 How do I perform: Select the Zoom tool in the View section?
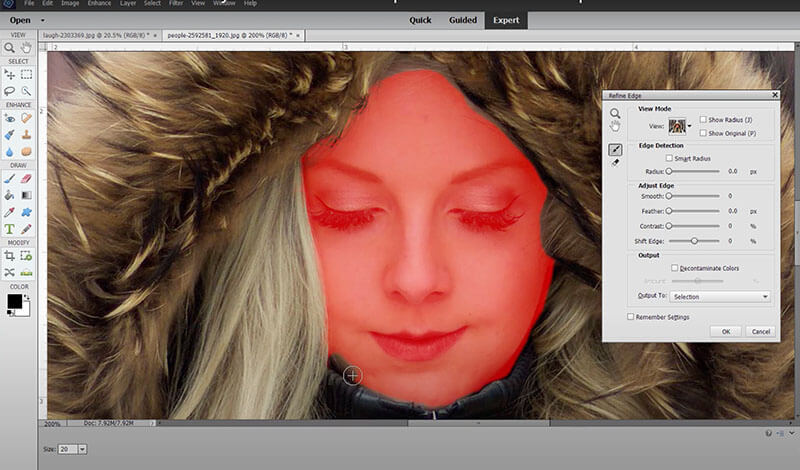pos(10,47)
